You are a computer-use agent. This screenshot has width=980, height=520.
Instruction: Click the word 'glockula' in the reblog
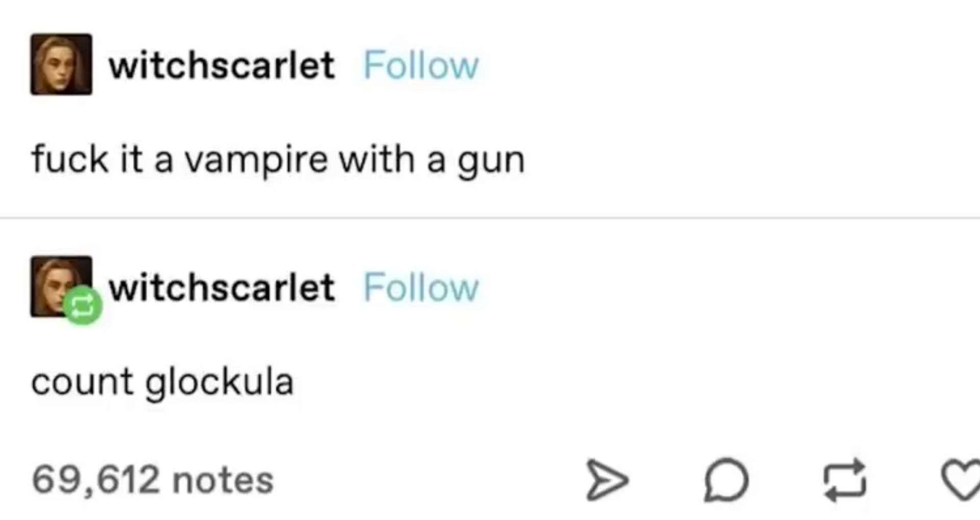(x=220, y=382)
